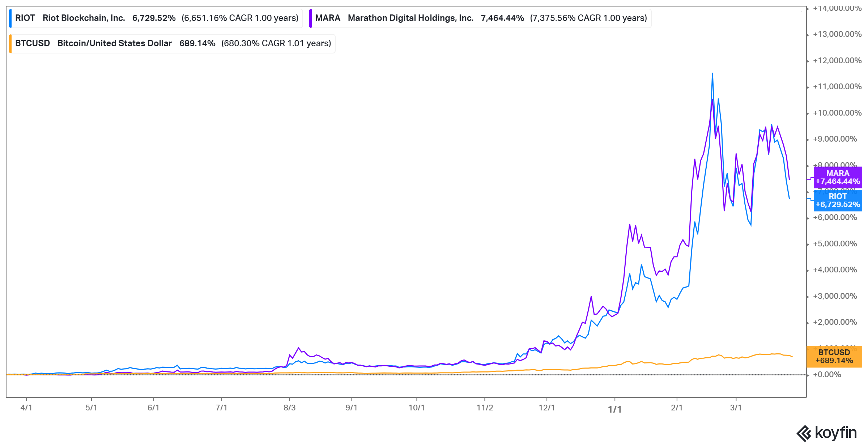Screen dimensions: 868x448
Task: Click the BTCUSD ticker legend label
Action: pos(33,43)
